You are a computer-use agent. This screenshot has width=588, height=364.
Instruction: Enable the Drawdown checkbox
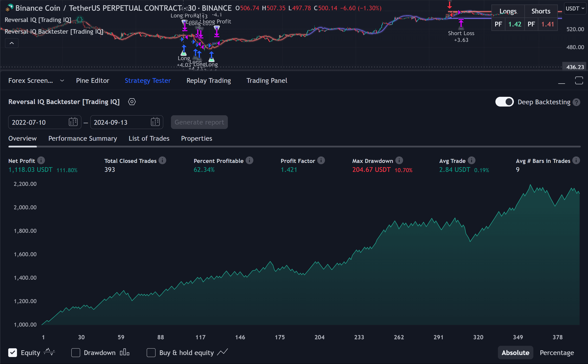tap(76, 353)
